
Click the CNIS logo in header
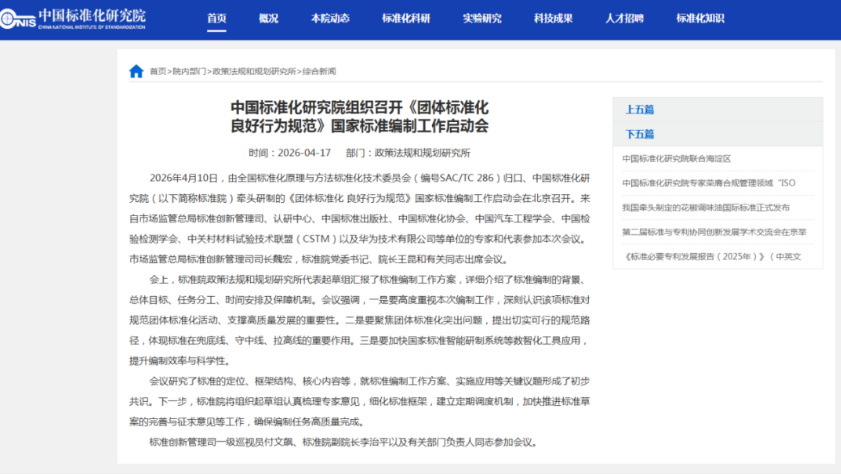[x=73, y=19]
